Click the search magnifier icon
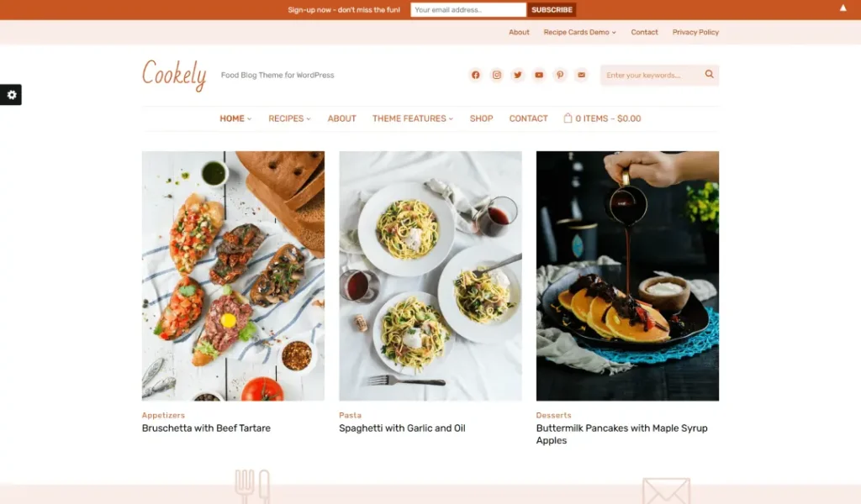Image resolution: width=861 pixels, height=504 pixels. 710,74
